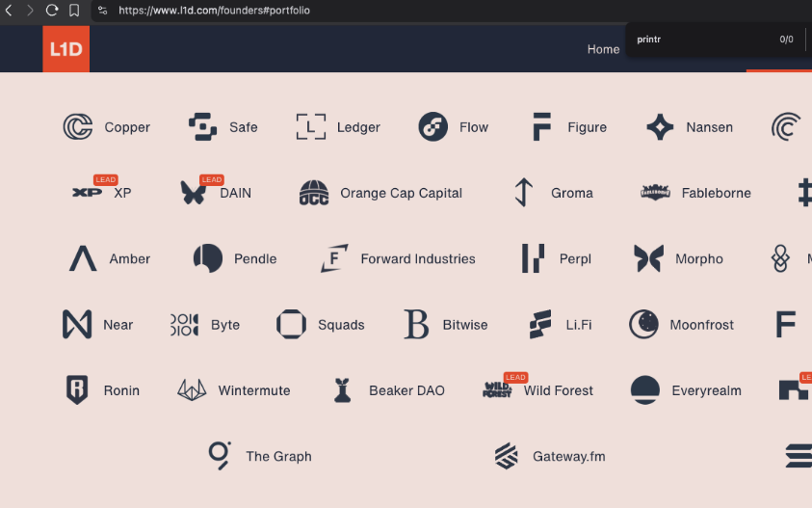
Task: Click the Orange Cap Capital text
Action: click(401, 193)
